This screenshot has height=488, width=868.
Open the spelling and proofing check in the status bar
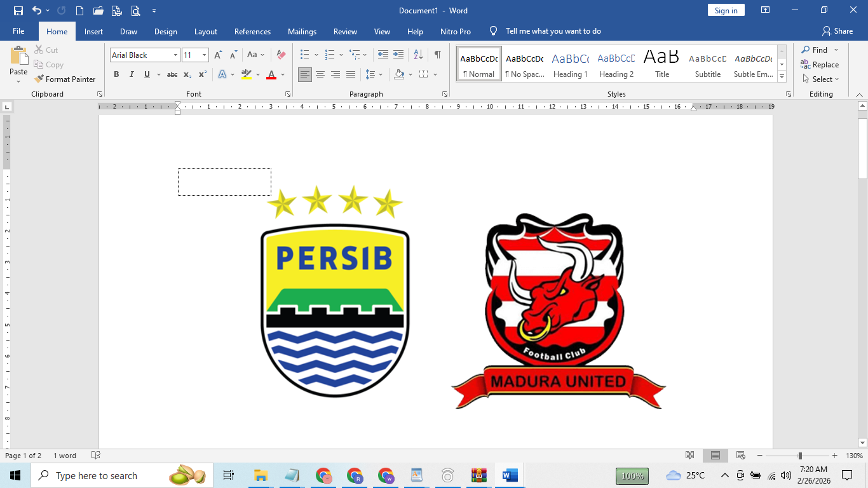[x=96, y=456]
